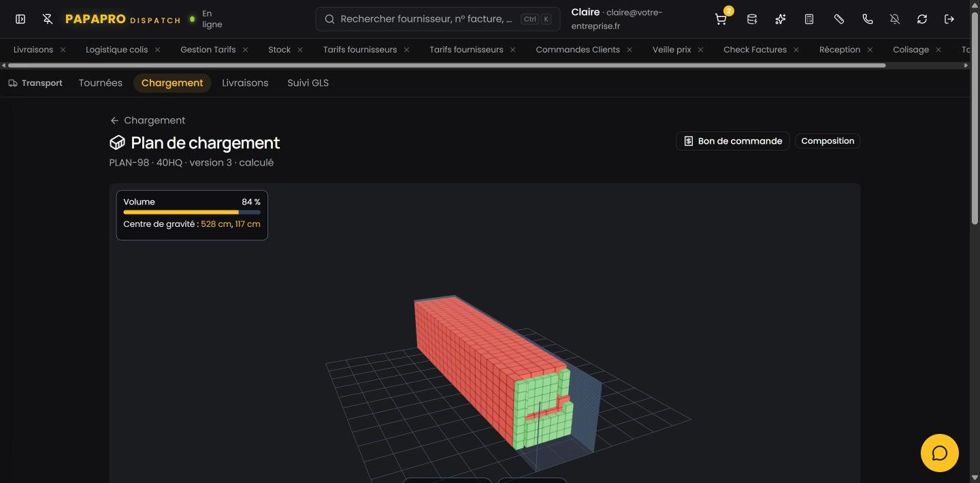Click the Bon de commande button

(x=732, y=141)
